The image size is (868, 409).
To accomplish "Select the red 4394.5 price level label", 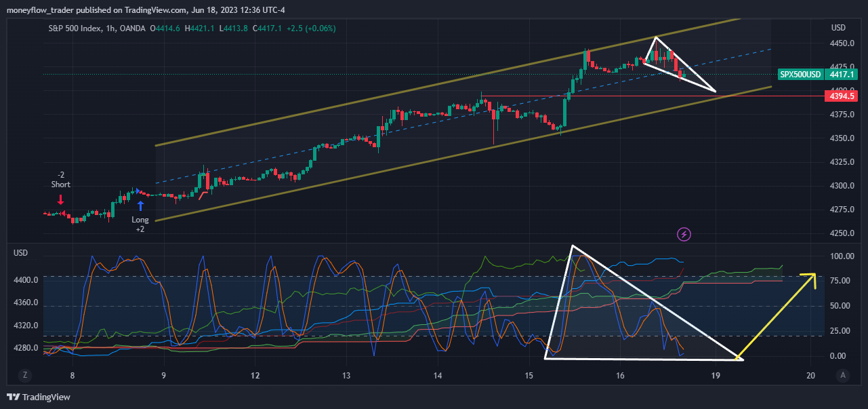I will point(841,96).
